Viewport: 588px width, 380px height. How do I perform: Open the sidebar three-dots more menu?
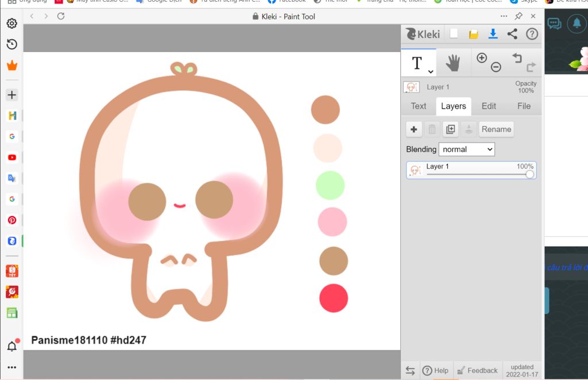[12, 367]
